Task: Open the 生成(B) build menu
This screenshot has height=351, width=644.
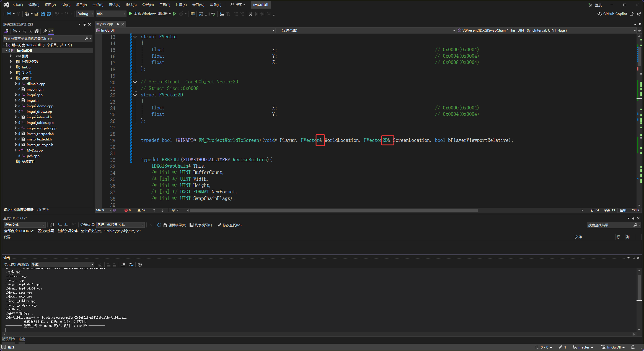Action: 98,5
